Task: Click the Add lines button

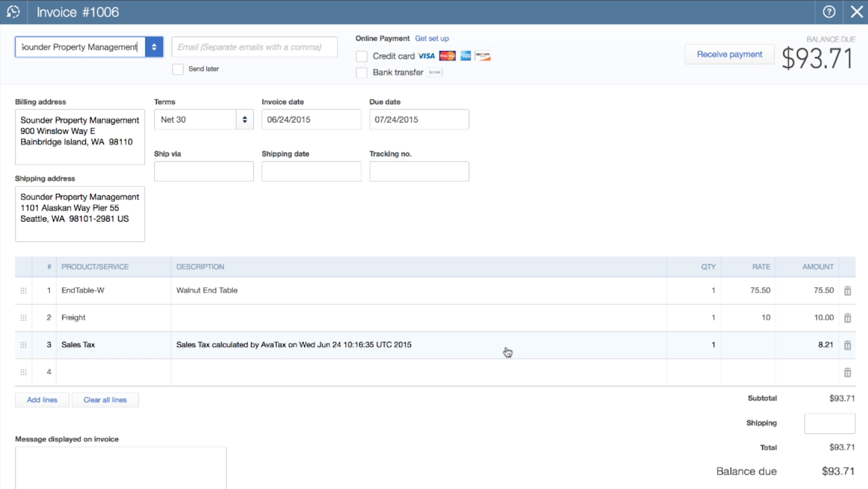Action: tap(42, 400)
